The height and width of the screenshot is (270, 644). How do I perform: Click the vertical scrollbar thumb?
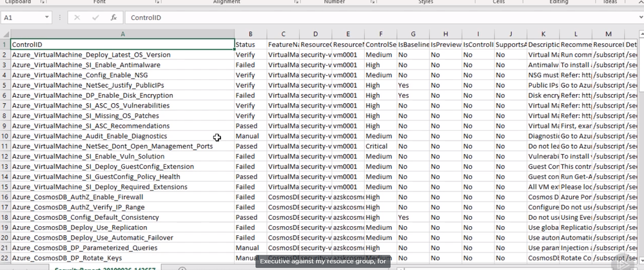tap(641, 64)
